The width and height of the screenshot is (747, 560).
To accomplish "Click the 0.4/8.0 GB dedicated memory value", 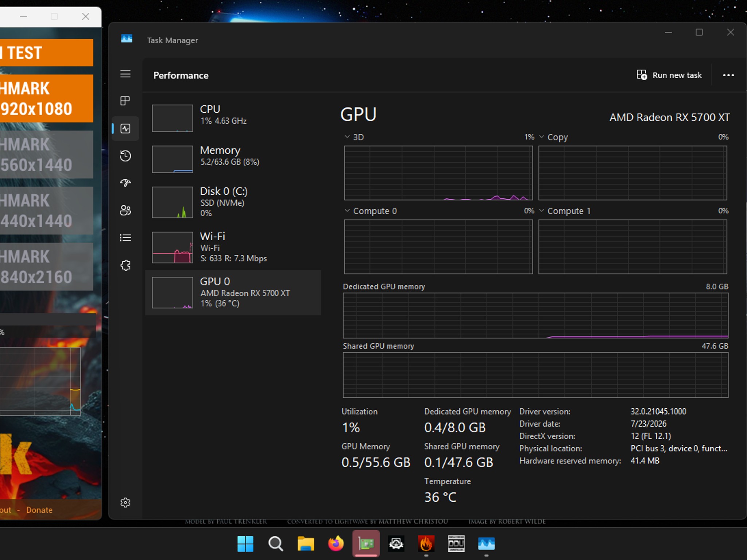I will click(455, 427).
